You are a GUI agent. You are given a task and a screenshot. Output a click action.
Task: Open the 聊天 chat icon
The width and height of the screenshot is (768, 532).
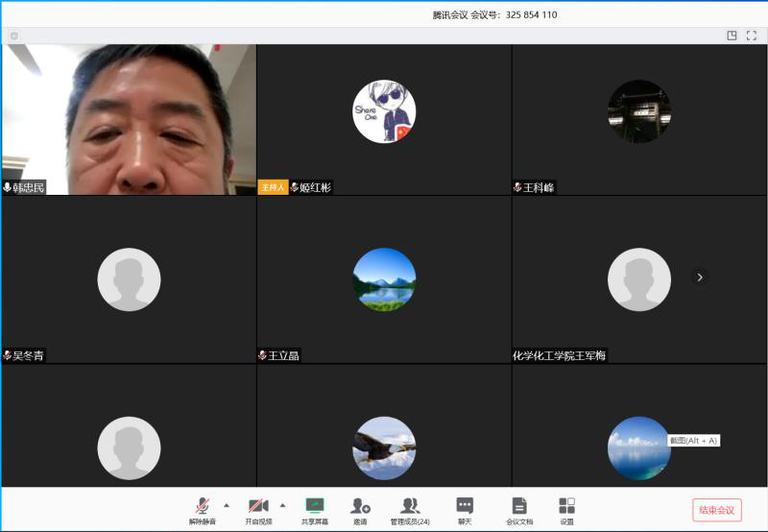tap(465, 509)
